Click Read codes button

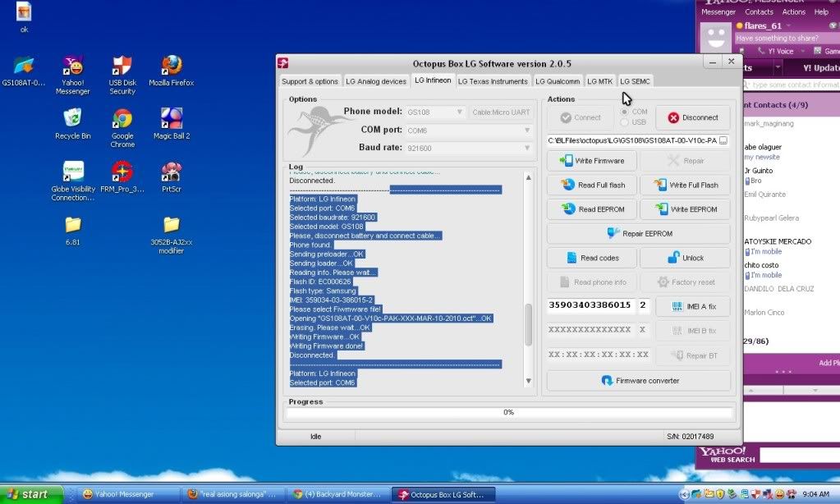coord(592,258)
